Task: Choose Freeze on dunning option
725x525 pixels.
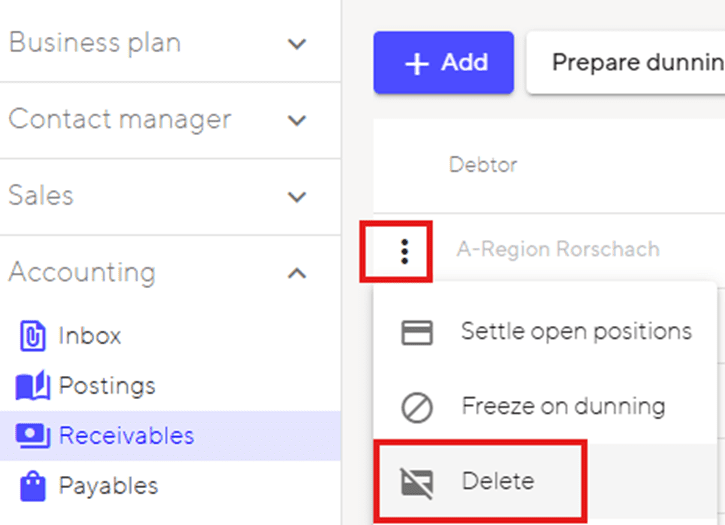Action: point(563,406)
